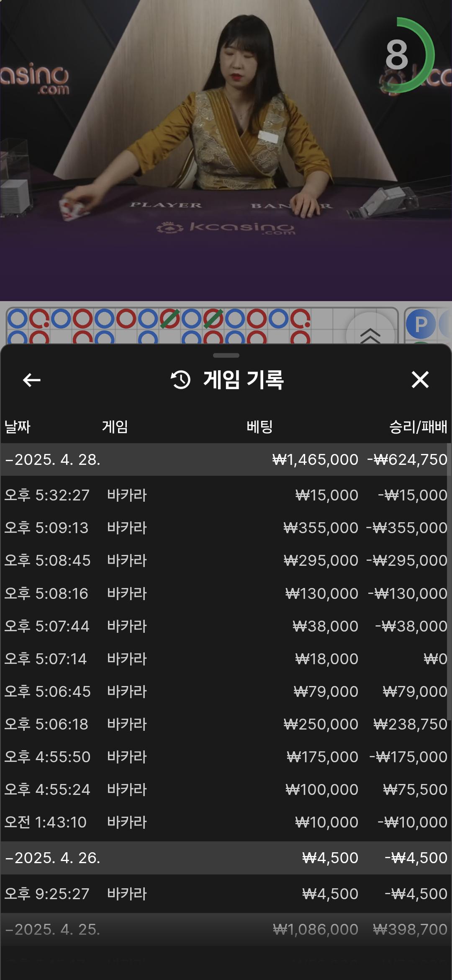Screen dimensions: 452x980
Task: Tap the back arrow in game history
Action: [31, 380]
